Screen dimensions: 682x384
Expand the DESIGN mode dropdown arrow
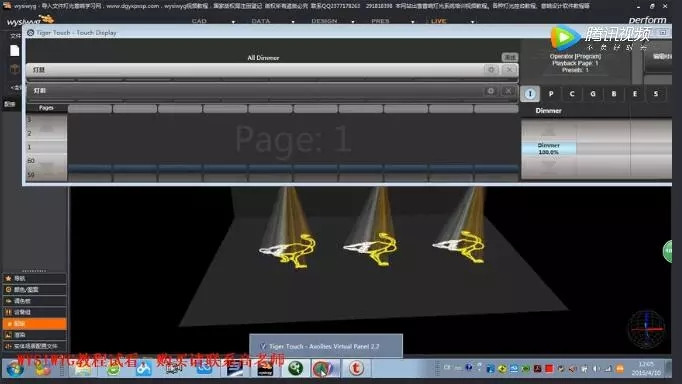[352, 21]
